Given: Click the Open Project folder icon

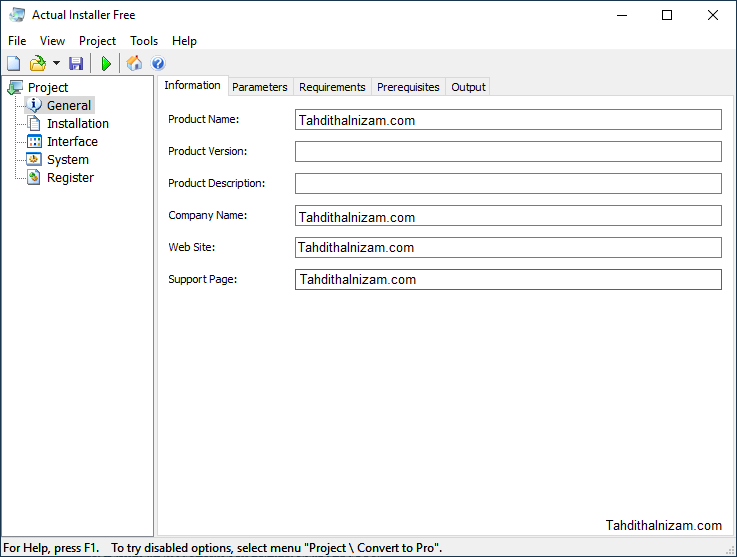Looking at the screenshot, I should (38, 63).
